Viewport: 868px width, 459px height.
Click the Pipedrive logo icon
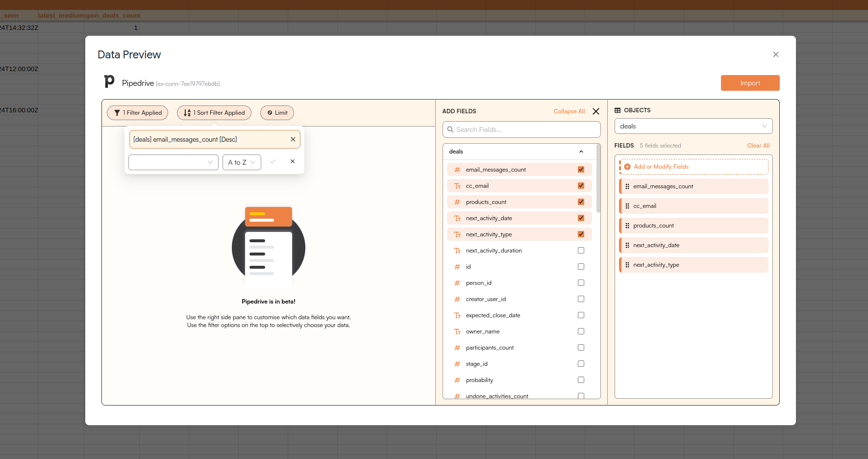[109, 81]
